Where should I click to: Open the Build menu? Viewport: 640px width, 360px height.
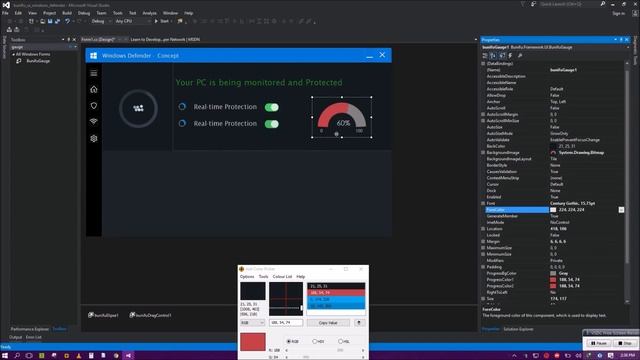pyautogui.click(x=67, y=13)
